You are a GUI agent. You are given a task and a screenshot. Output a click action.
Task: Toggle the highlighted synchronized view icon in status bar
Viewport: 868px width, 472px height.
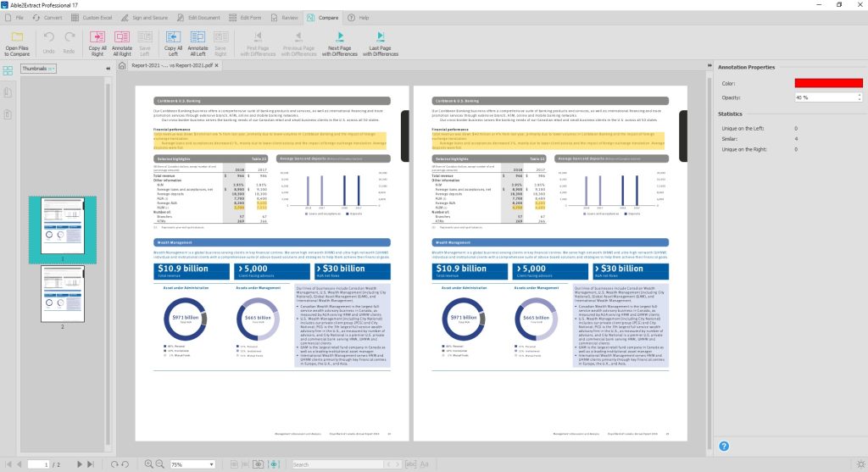[274, 464]
